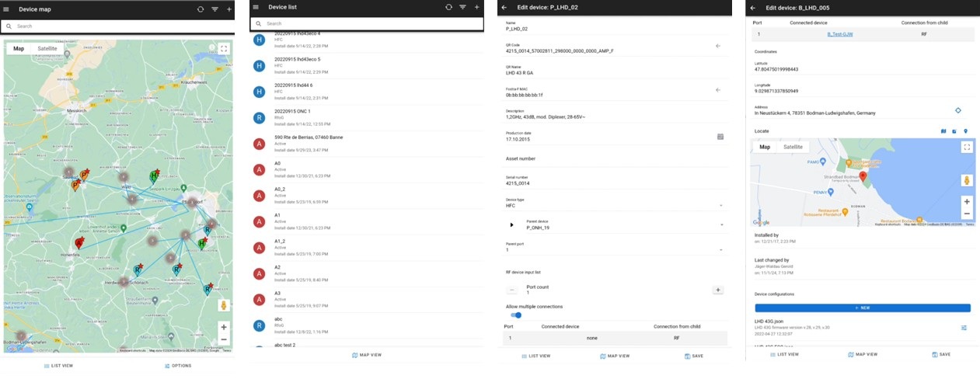Expand the Parent device P_ONH_19 triangle
980x379 pixels.
click(511, 225)
